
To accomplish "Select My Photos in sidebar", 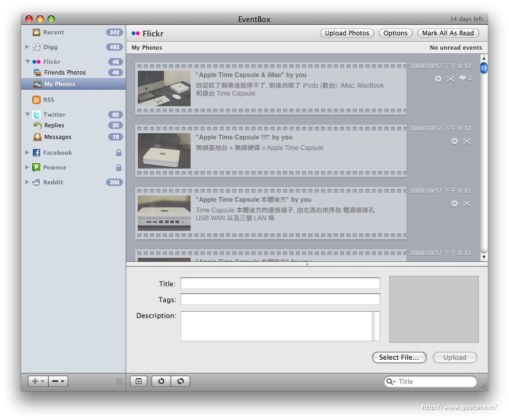I will click(x=73, y=84).
